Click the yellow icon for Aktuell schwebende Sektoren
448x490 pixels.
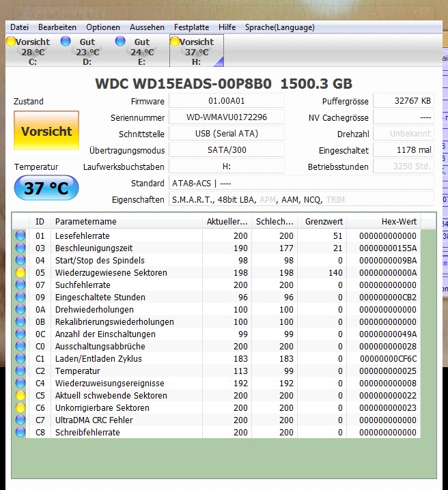pos(20,395)
